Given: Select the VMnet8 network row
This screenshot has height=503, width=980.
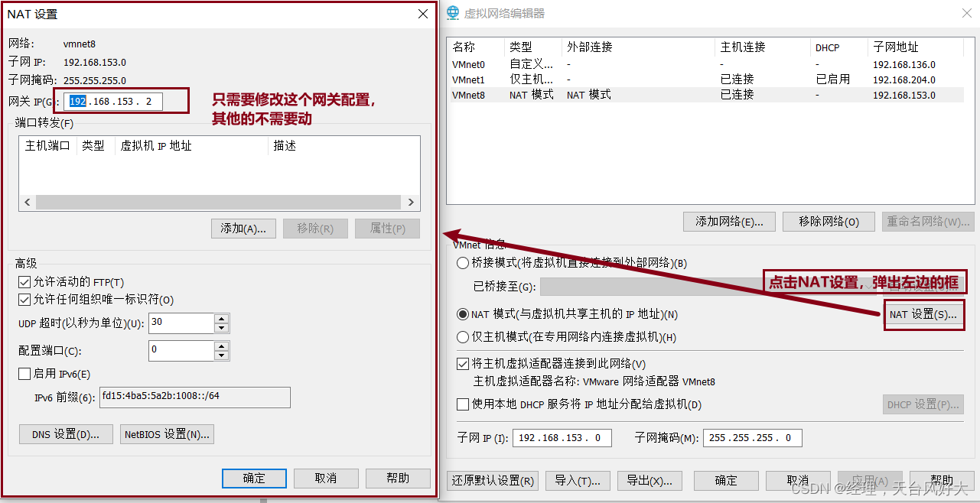Looking at the screenshot, I should pyautogui.click(x=705, y=95).
